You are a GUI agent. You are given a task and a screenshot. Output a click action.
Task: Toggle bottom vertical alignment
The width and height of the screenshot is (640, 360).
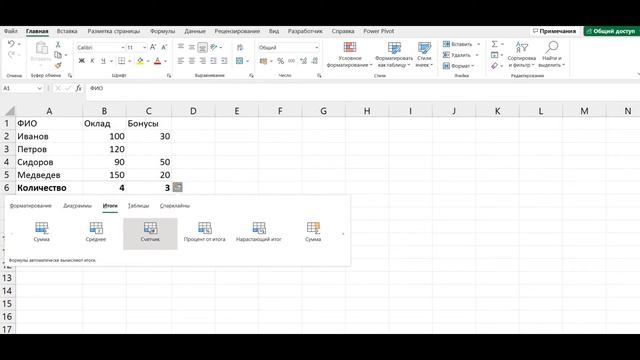pyautogui.click(x=202, y=47)
